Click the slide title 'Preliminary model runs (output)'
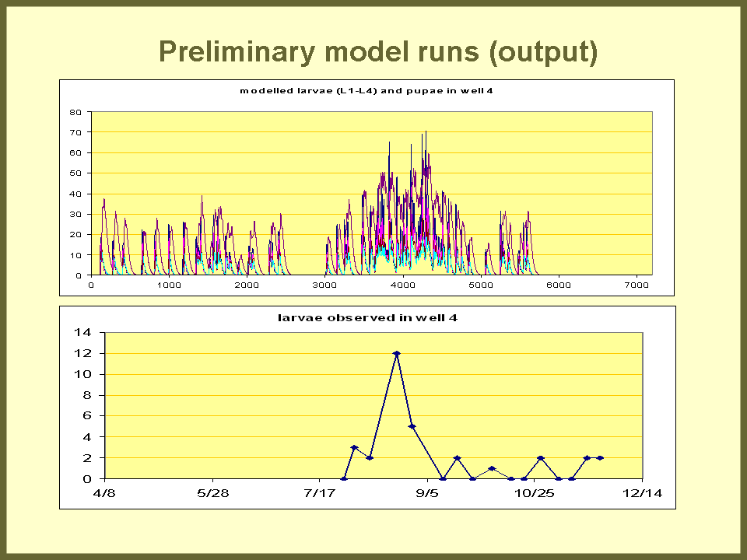747x560 pixels. tap(378, 51)
